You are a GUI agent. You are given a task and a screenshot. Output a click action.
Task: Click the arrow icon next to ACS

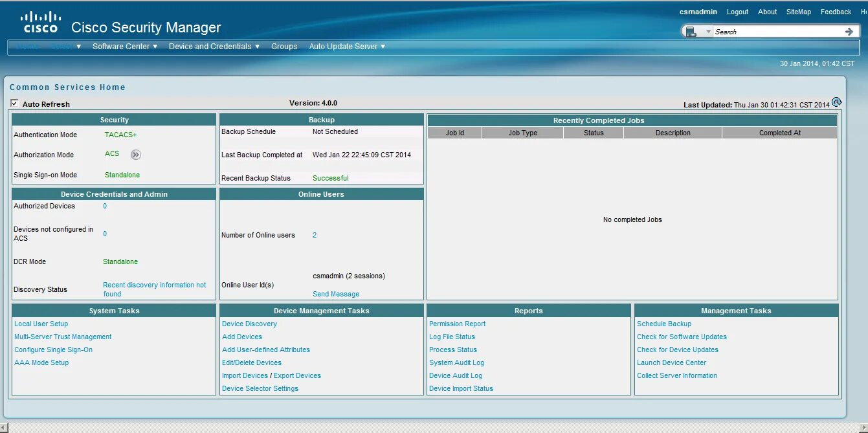click(135, 155)
